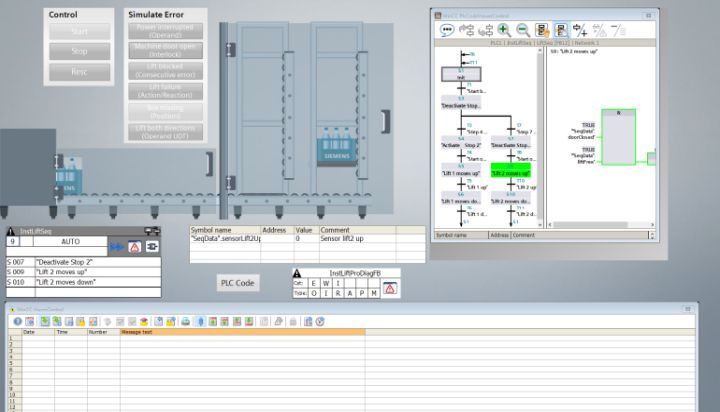Click the warning triangle in InstLiftProDiagFB header
Screen dimensions: 720x412
(x=297, y=273)
